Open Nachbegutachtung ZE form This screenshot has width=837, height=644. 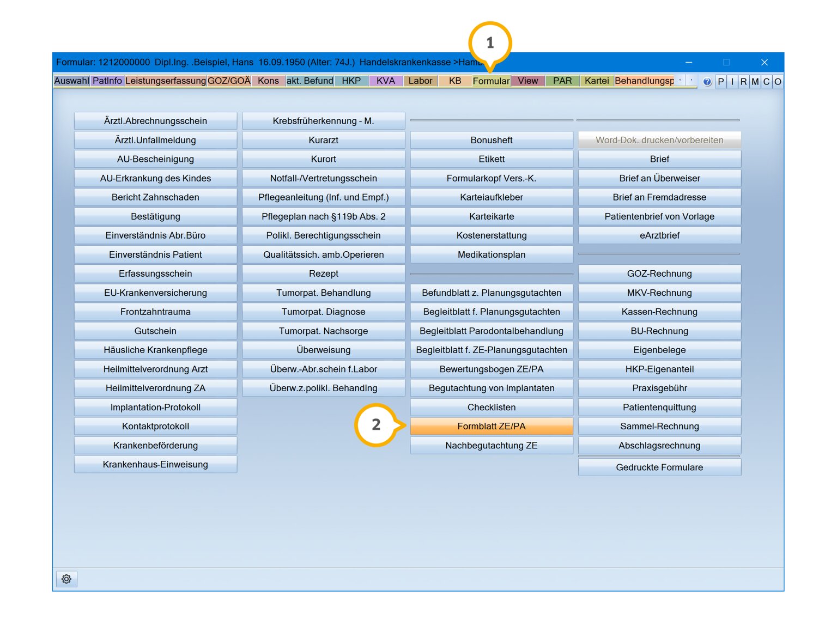pyautogui.click(x=492, y=445)
